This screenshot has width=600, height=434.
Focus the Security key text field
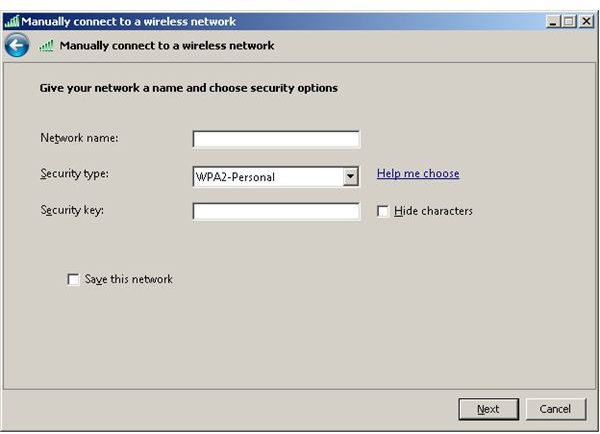pos(276,211)
